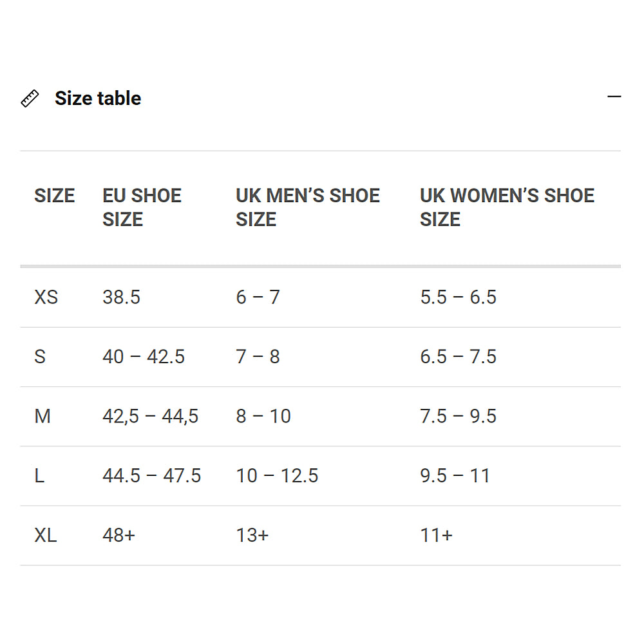Click the UK men's 13+ cell
Image resolution: width=644 pixels, height=644 pixels.
pyautogui.click(x=252, y=535)
